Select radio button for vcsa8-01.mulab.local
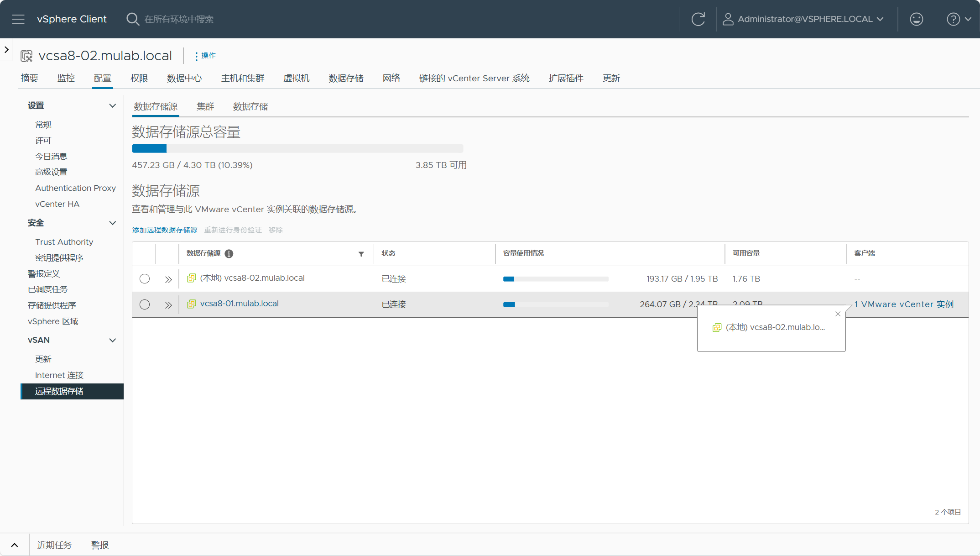This screenshot has height=556, width=980. [x=145, y=304]
